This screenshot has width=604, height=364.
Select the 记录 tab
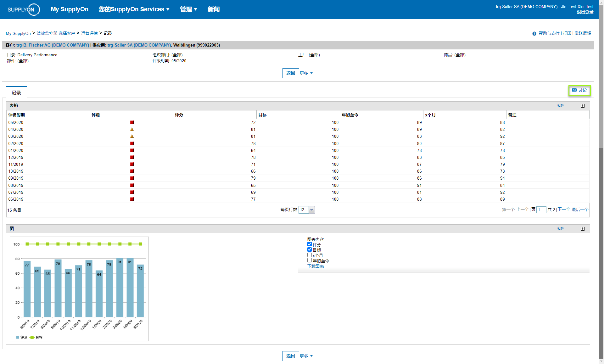[16, 92]
